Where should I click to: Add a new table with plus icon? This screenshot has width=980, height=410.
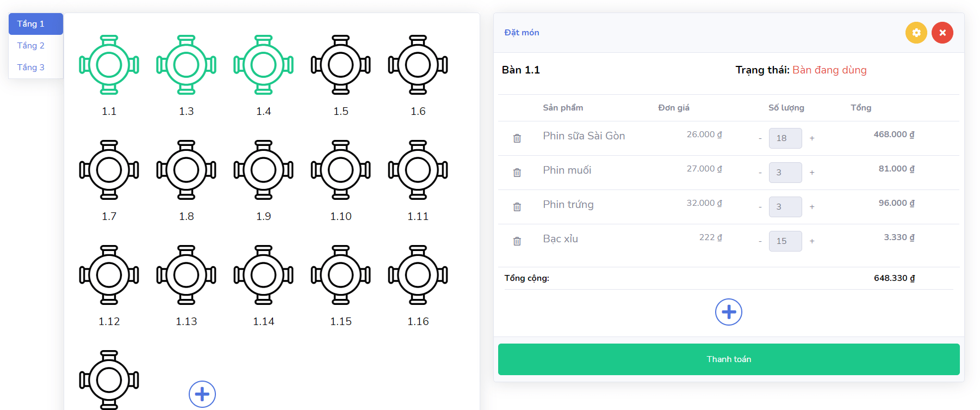coord(202,394)
